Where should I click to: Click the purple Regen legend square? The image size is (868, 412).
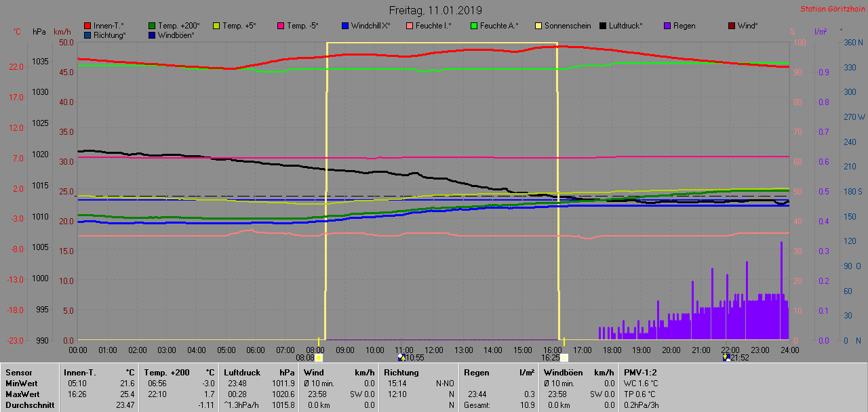(667, 26)
